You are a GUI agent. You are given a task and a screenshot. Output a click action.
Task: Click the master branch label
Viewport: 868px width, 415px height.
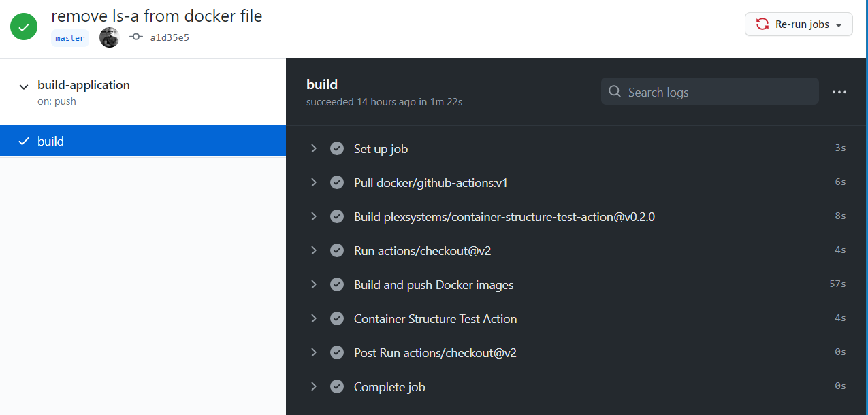point(70,38)
